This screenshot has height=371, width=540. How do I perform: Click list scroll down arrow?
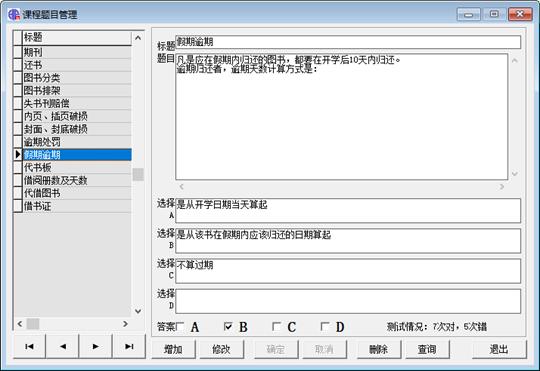coord(138,311)
